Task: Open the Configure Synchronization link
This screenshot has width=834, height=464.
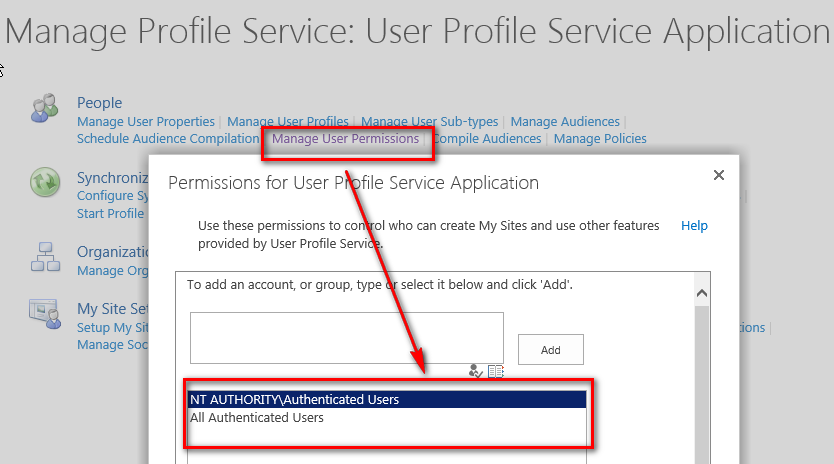Action: coord(112,195)
